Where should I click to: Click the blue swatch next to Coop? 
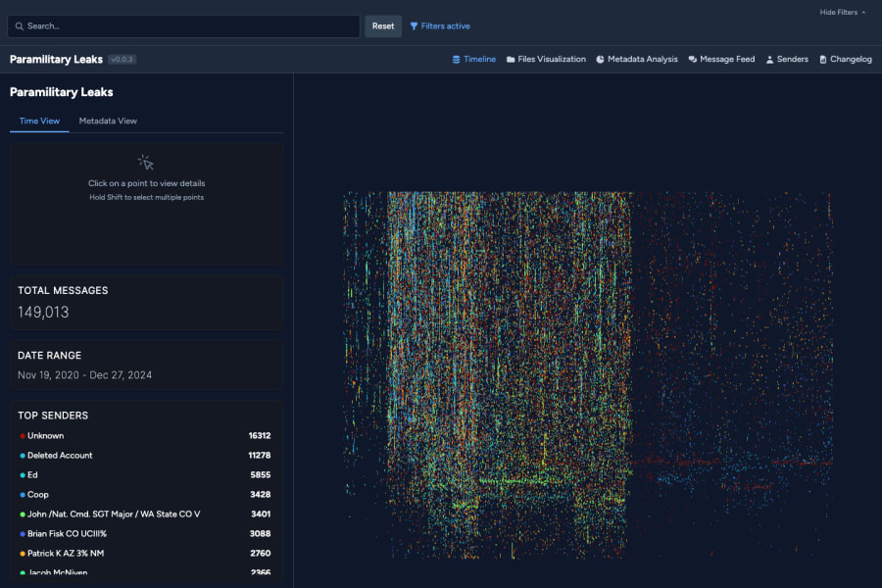23,495
